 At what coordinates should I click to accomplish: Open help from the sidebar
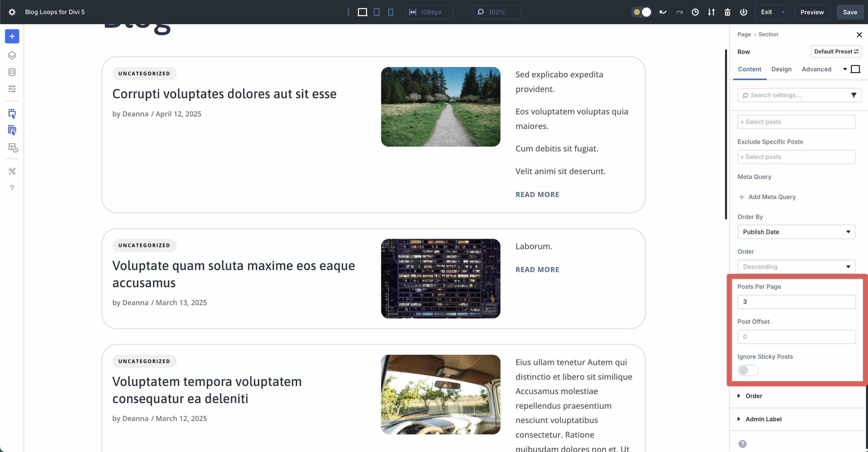pos(12,188)
